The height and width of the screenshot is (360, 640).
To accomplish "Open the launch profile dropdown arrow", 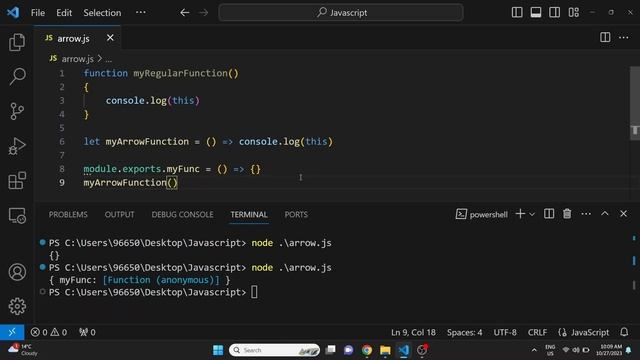I will 532,214.
